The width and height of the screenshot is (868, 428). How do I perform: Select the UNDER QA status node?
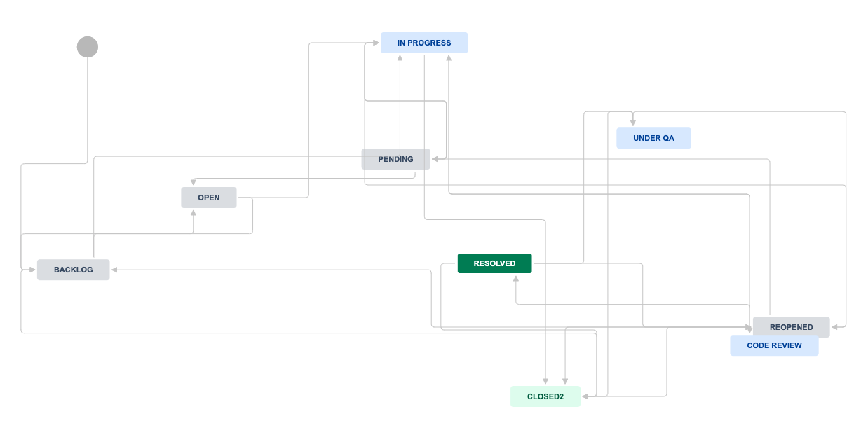point(653,138)
